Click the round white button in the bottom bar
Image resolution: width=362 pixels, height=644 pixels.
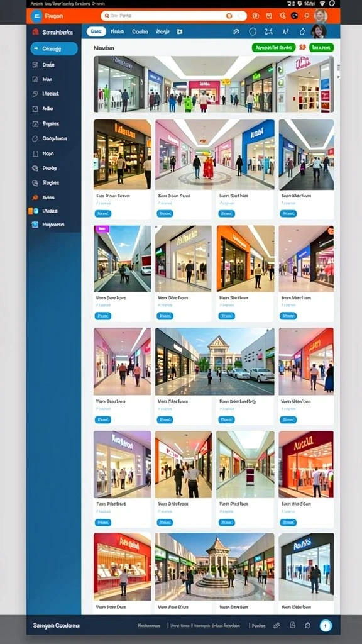point(326,626)
